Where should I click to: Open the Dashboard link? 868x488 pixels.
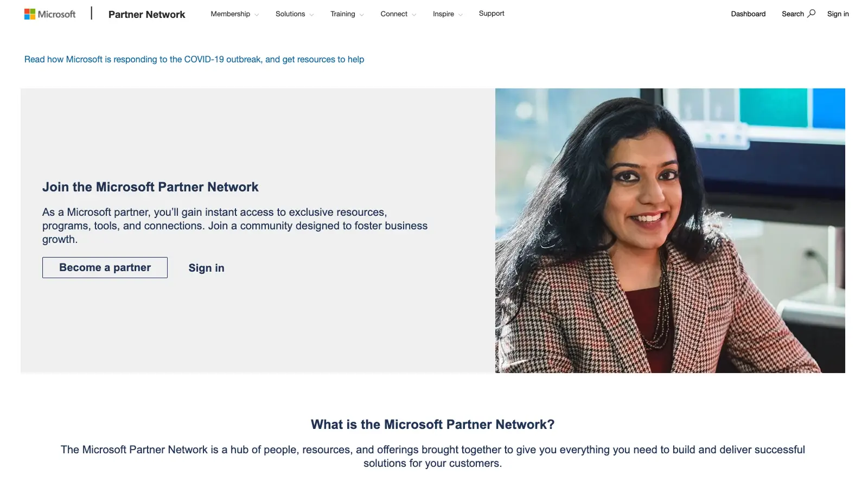[748, 14]
